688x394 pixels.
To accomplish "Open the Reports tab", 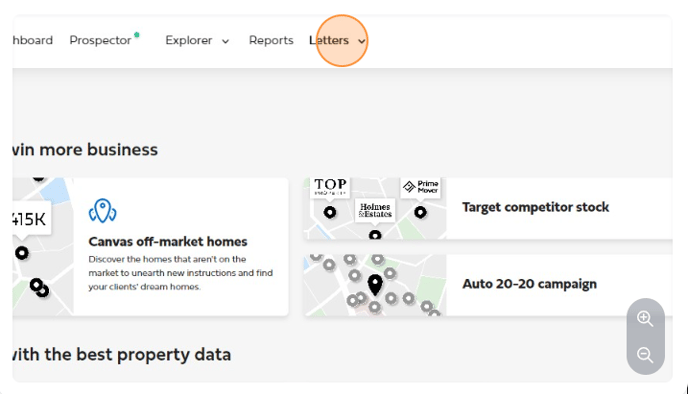I will click(x=271, y=40).
